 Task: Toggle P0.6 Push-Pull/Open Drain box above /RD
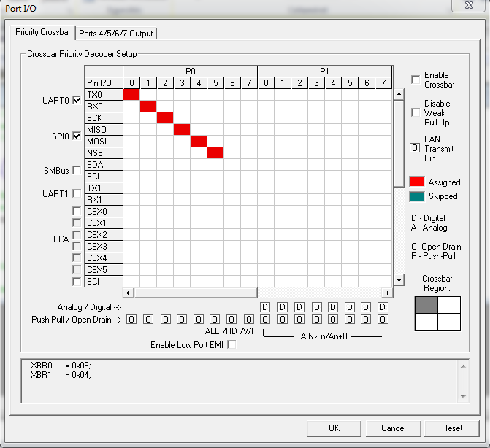[231, 319]
